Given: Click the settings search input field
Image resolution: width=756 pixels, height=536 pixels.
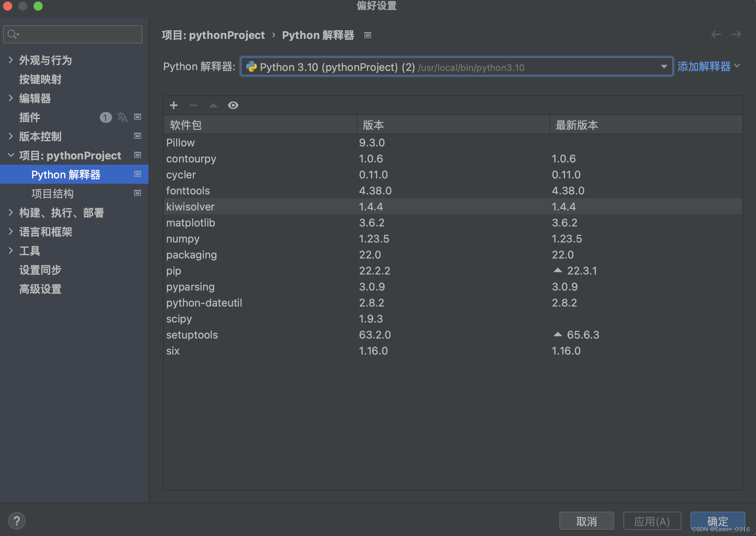Looking at the screenshot, I should pyautogui.click(x=73, y=34).
